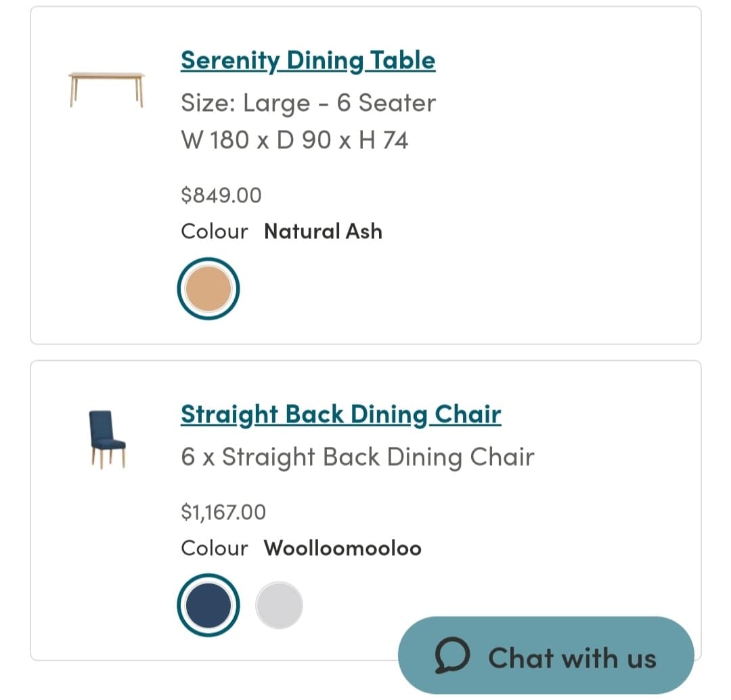Start a chat using 'Chat with us'

pyautogui.click(x=546, y=655)
